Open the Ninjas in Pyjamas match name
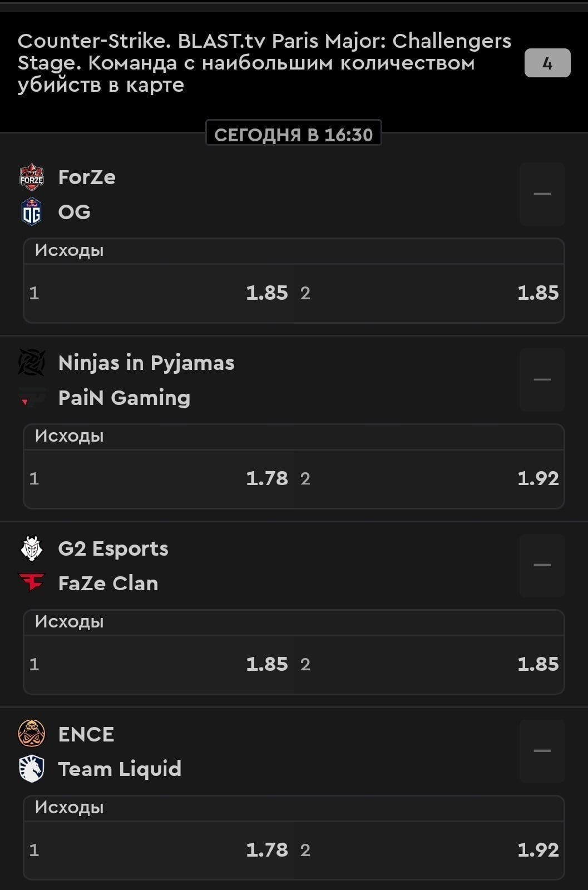The height and width of the screenshot is (890, 588). tap(146, 363)
